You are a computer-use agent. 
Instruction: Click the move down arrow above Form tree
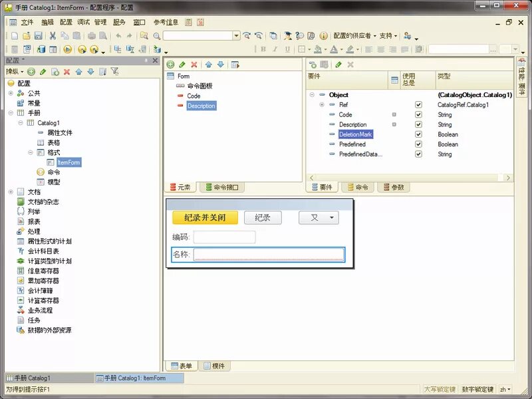(x=221, y=65)
